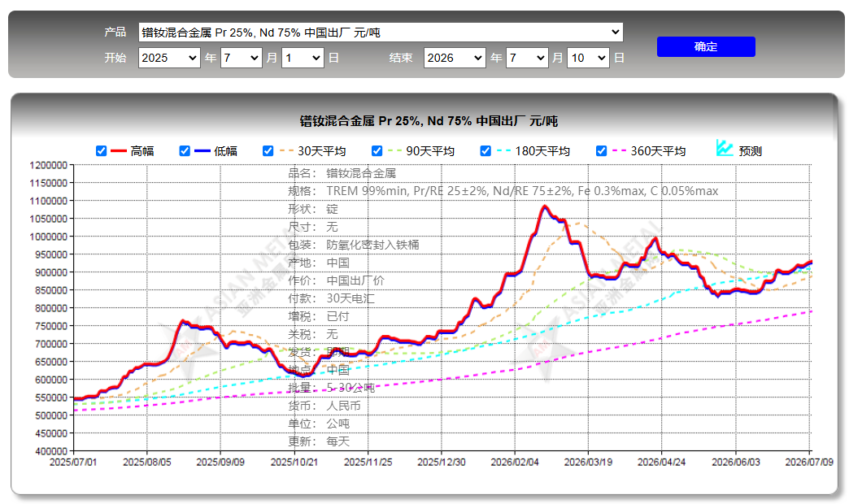Click the x-axis date 2026/03/19

(588, 462)
